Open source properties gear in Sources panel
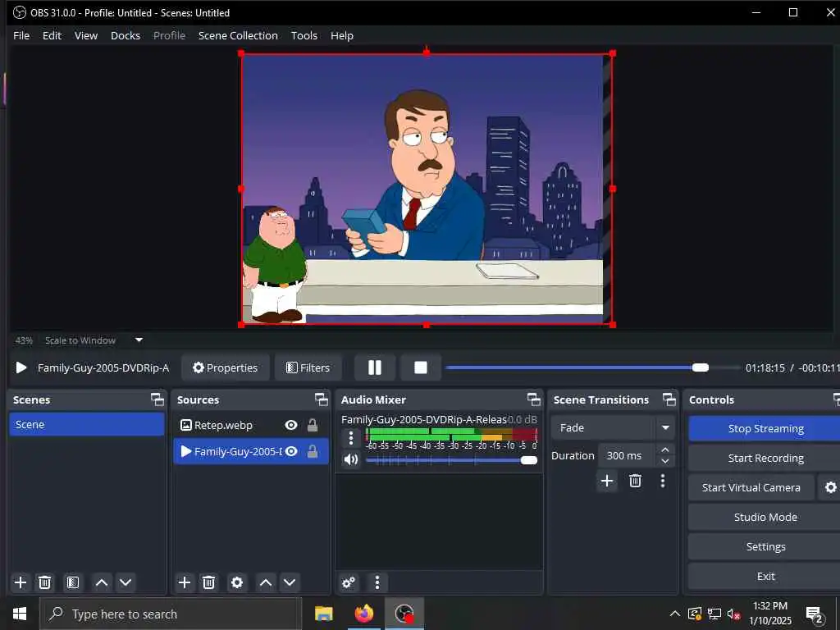The height and width of the screenshot is (630, 840). click(x=237, y=582)
